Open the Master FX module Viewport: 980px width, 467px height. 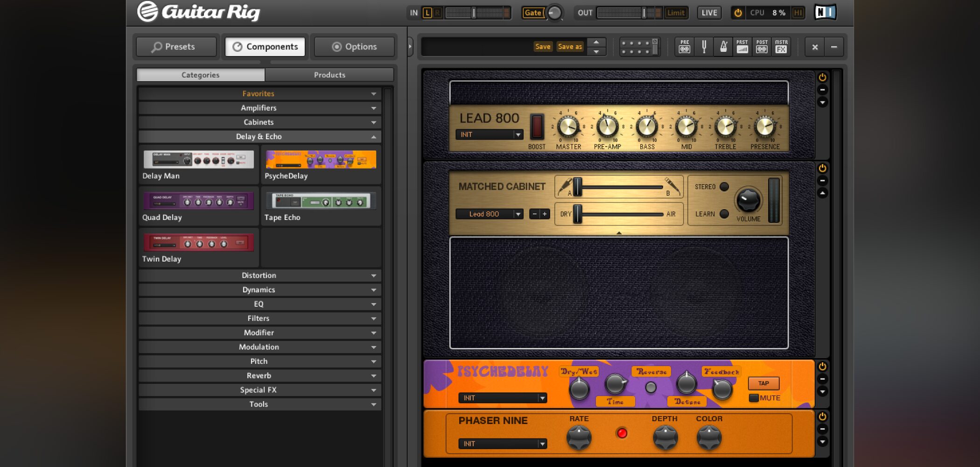tap(781, 47)
